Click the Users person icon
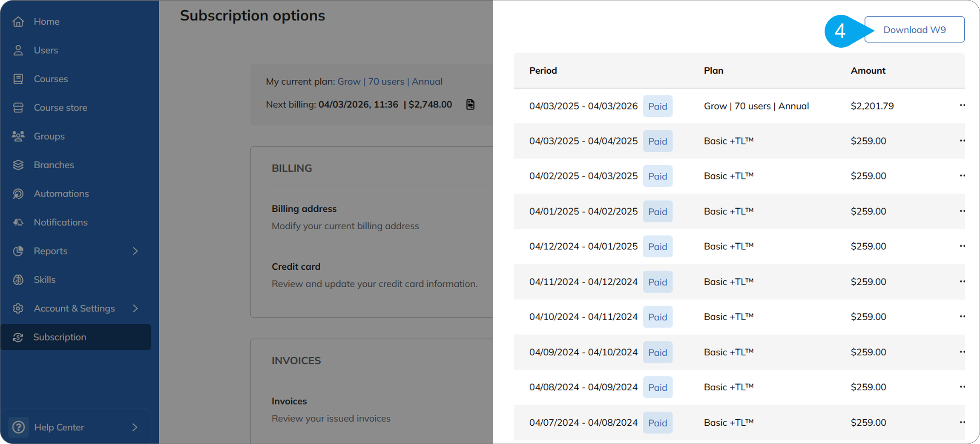This screenshot has height=444, width=980. pos(18,50)
